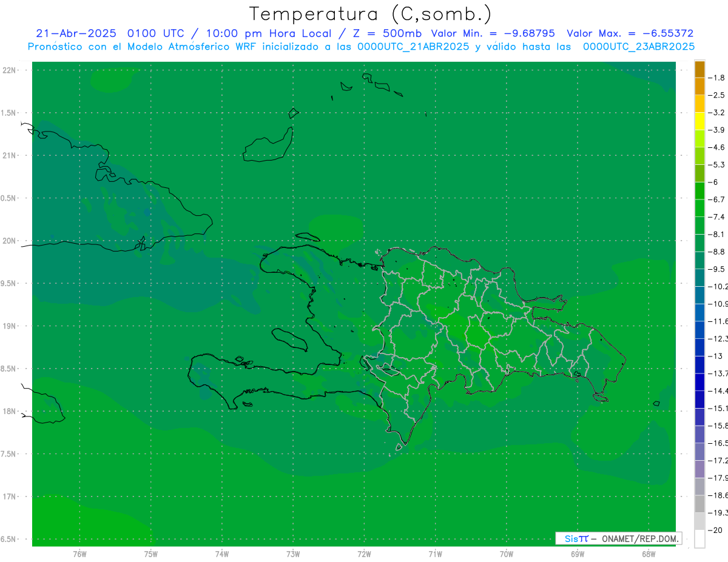Click the green swatch between -6.7 and -7.4
728x562 pixels.
coord(699,208)
